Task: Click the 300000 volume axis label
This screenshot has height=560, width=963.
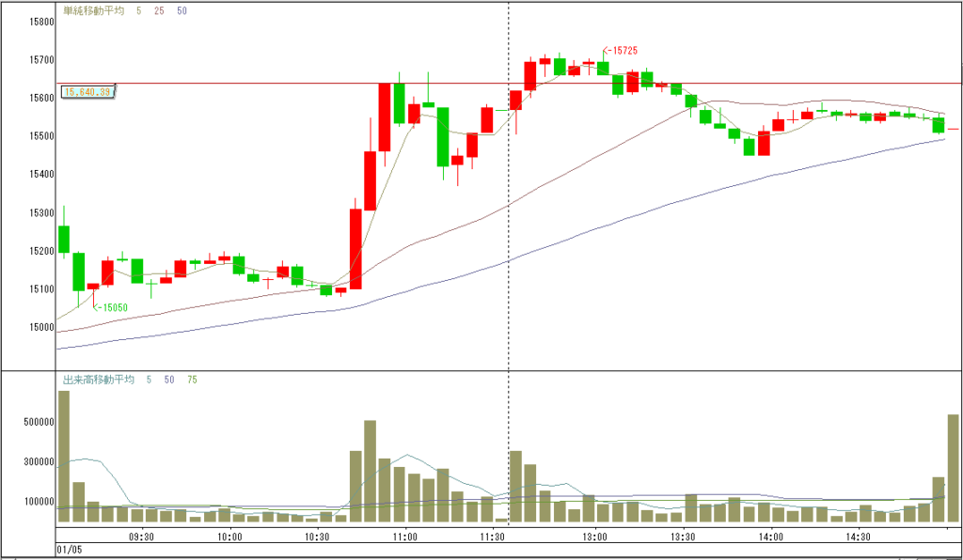Action: tap(39, 462)
